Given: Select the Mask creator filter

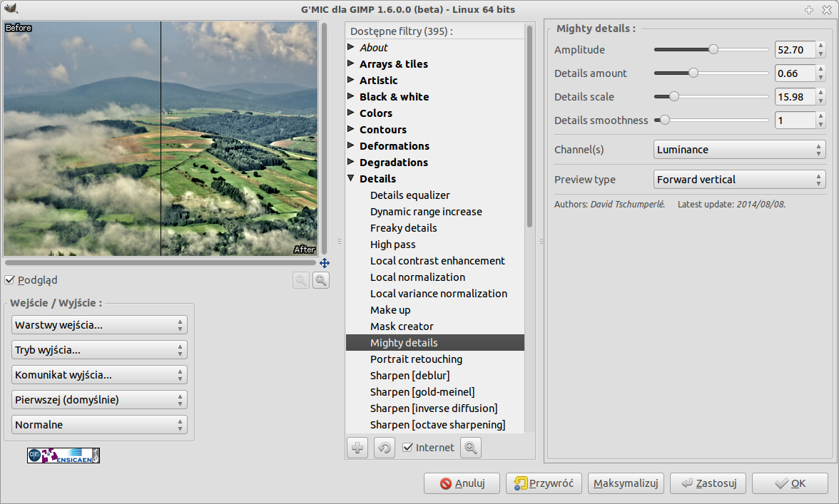Looking at the screenshot, I should pyautogui.click(x=401, y=326).
